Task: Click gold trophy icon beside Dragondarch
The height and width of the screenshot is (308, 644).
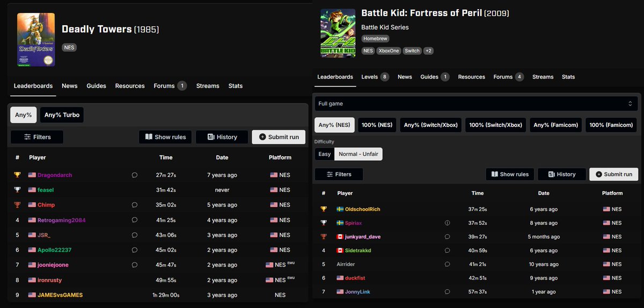Action: point(17,175)
